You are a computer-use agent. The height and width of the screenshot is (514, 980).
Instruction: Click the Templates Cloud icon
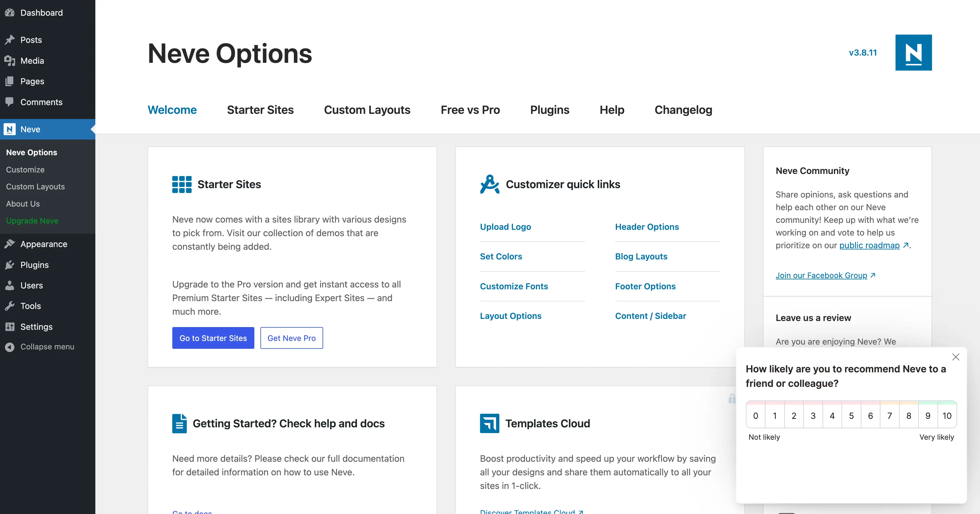pyautogui.click(x=490, y=423)
